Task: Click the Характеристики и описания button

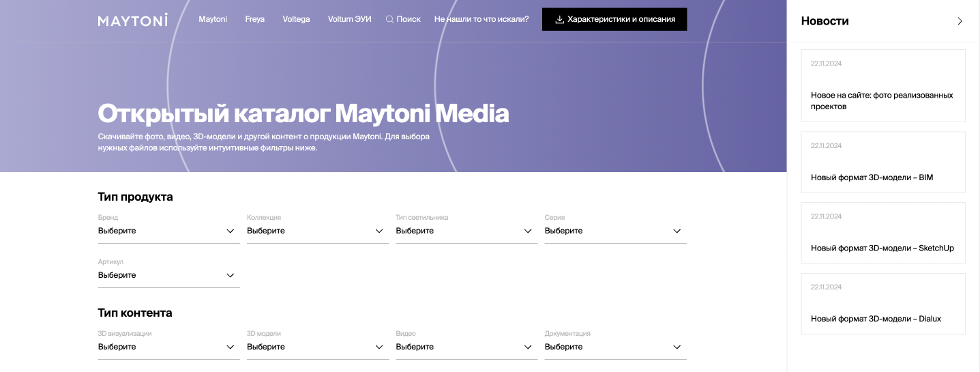Action: click(x=614, y=20)
